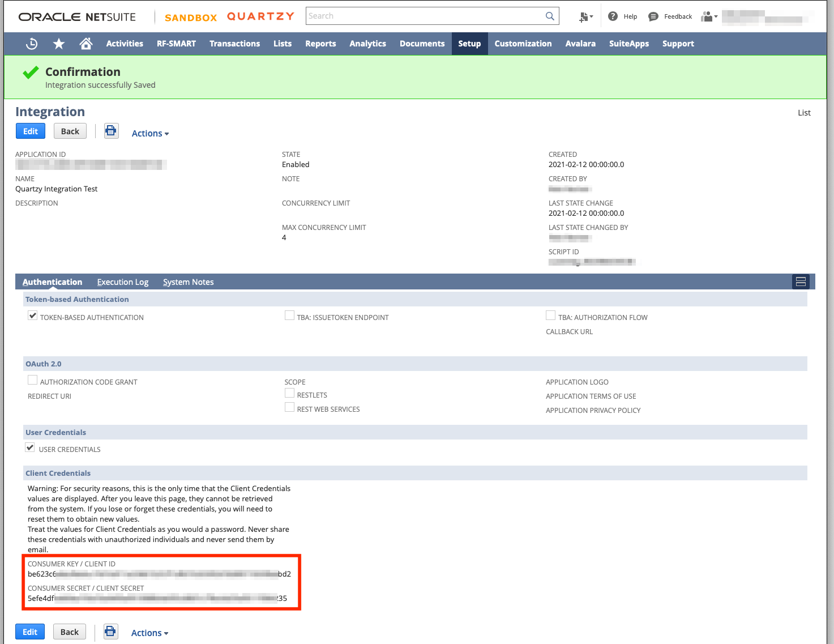Expand the bottom Actions dropdown
The height and width of the screenshot is (644, 834).
(x=149, y=633)
